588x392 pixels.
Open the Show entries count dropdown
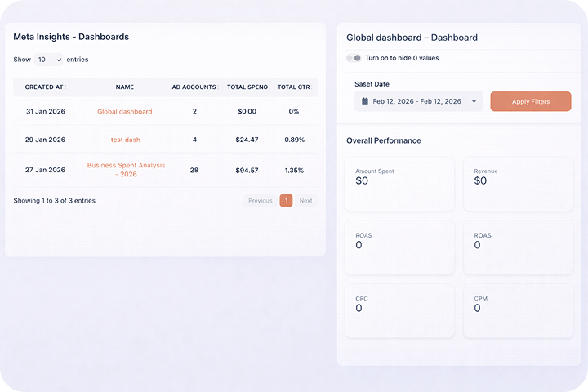[49, 60]
